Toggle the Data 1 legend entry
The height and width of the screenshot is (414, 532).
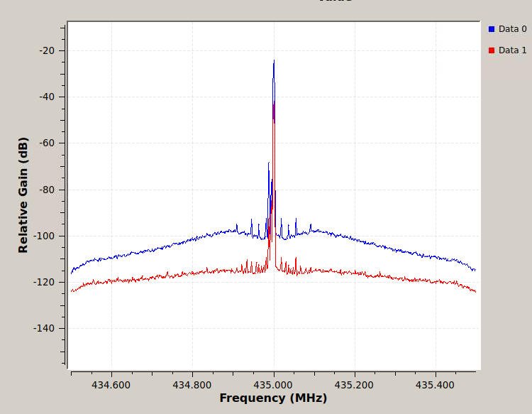pyautogui.click(x=507, y=50)
